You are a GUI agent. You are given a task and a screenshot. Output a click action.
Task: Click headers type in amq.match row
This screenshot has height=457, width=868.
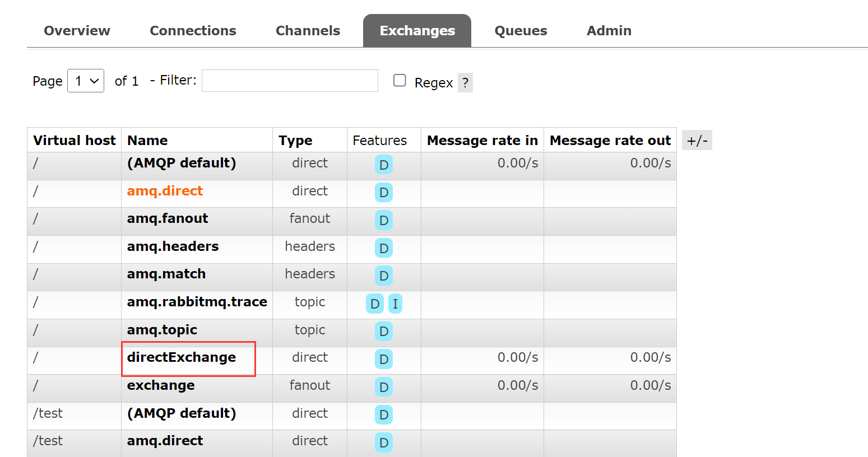point(310,274)
